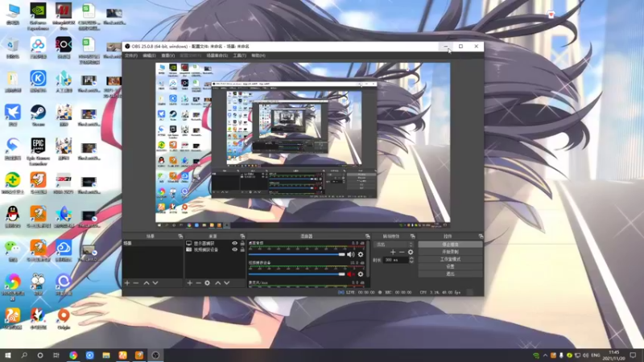The image size is (644, 362).
Task: Open the Help menu in OBS
Action: coord(258,56)
